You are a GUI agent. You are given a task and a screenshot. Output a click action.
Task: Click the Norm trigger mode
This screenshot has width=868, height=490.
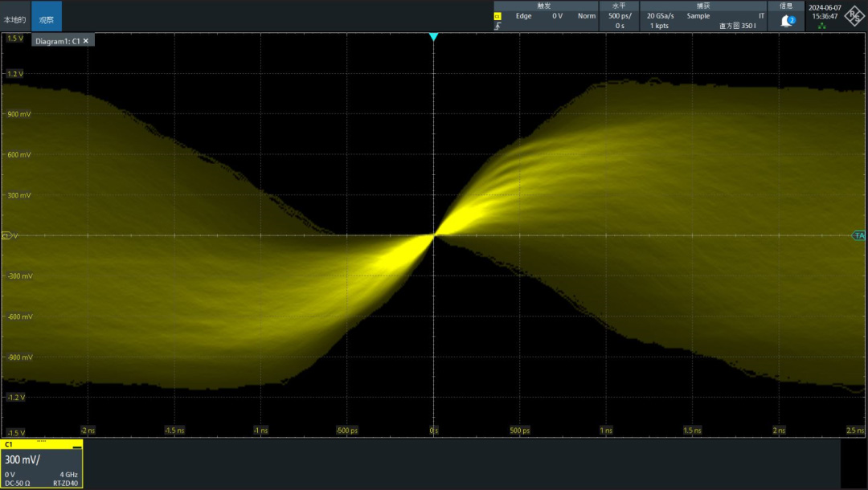pyautogui.click(x=587, y=16)
